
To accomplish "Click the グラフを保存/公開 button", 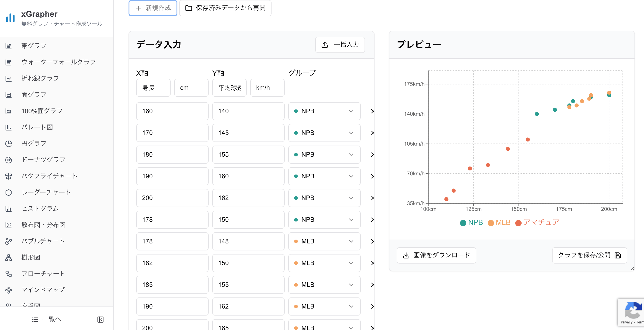I will pos(589,255).
